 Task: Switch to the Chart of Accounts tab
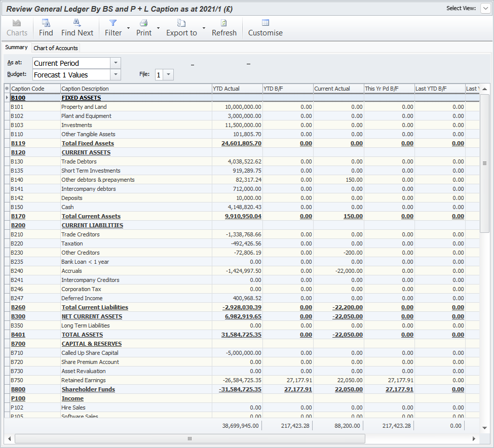(x=55, y=48)
